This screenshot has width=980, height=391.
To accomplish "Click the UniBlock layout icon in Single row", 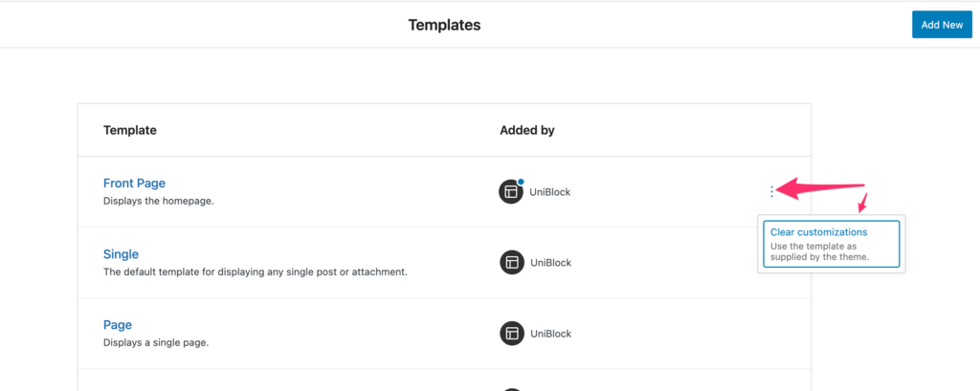I will 512,262.
